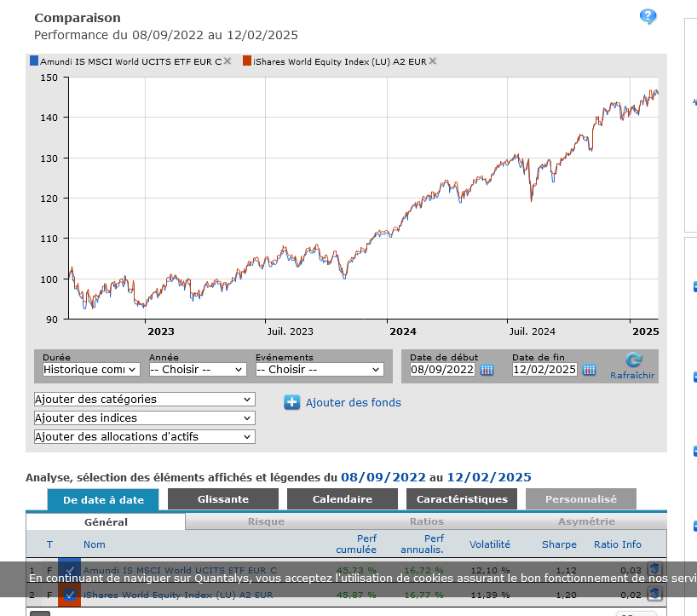Expand the Ajouter des catégories dropdown
The height and width of the screenshot is (616, 697).
click(145, 399)
